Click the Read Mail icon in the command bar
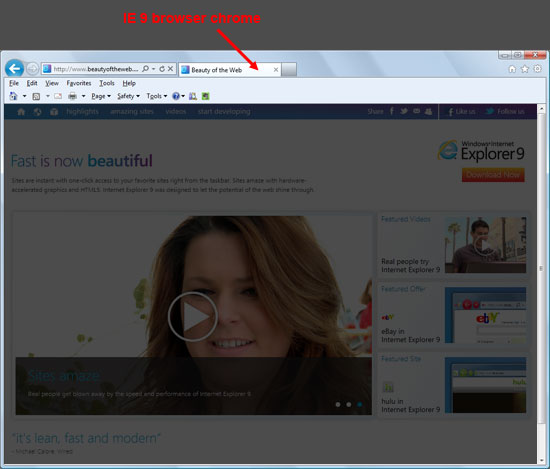This screenshot has width=550, height=469. [x=58, y=96]
